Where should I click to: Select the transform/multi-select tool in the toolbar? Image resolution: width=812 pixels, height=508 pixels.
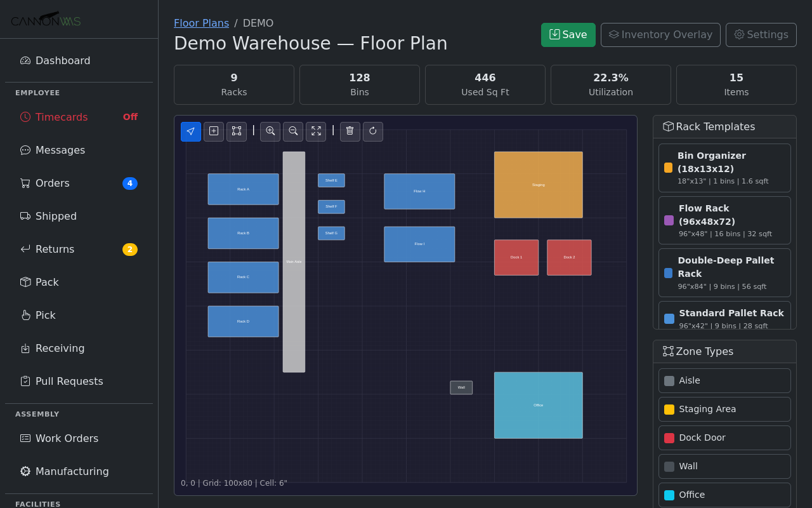click(x=237, y=131)
